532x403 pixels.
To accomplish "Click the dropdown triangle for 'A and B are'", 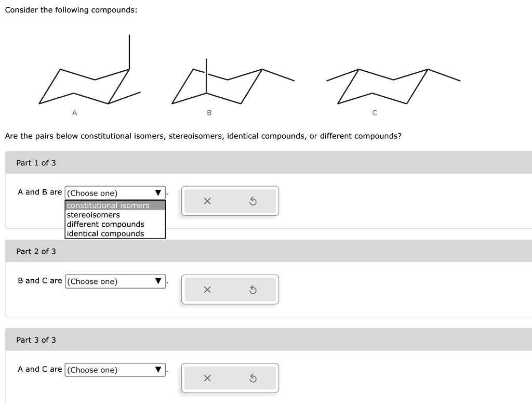I will [157, 192].
